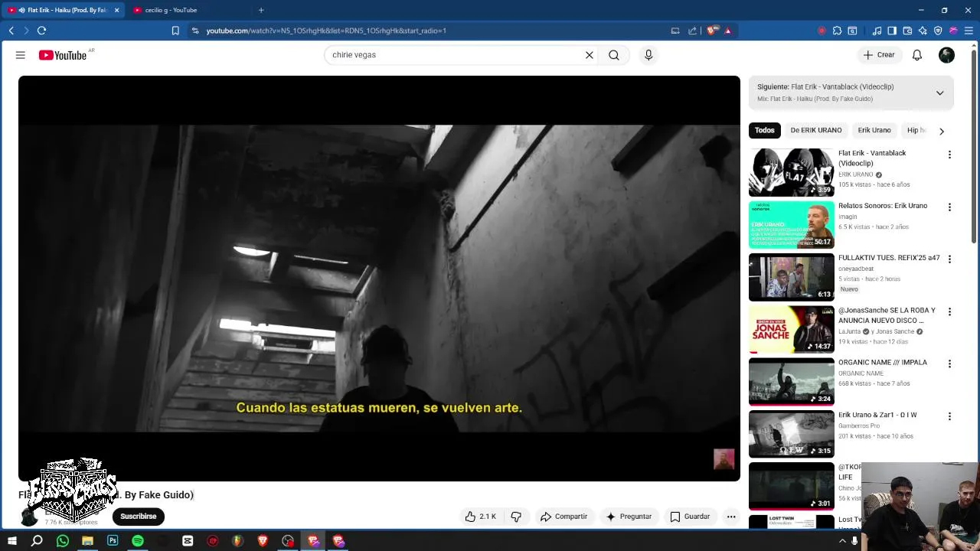980x551 pixels.
Task: Click the Brave VPN shield icon
Action: [x=938, y=31]
